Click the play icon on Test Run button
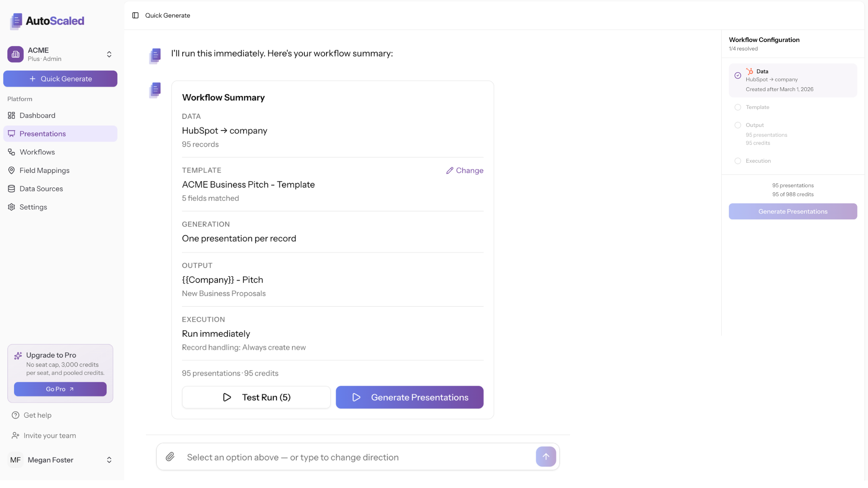 (x=227, y=397)
